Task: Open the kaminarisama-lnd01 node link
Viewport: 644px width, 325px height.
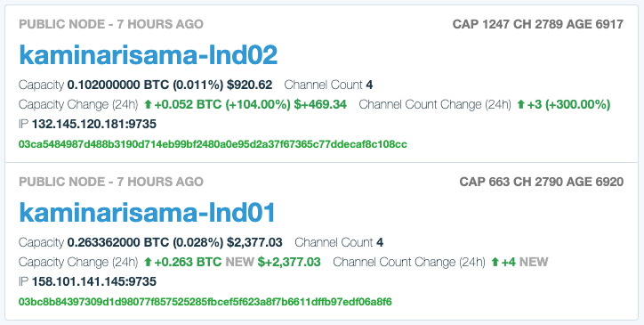Action: pyautogui.click(x=147, y=212)
